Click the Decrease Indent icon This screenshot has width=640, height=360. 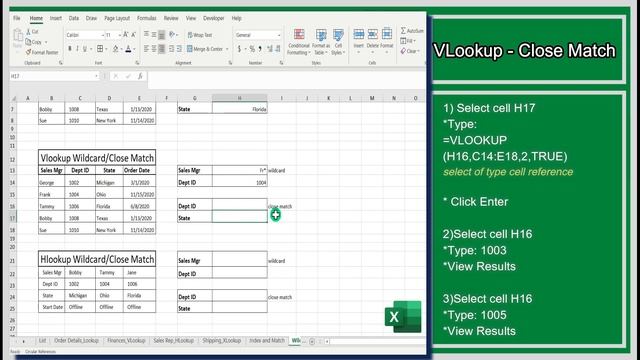(x=171, y=49)
